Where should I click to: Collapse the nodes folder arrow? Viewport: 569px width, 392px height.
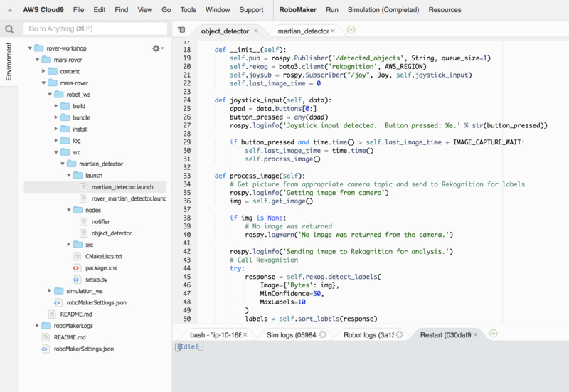(68, 210)
